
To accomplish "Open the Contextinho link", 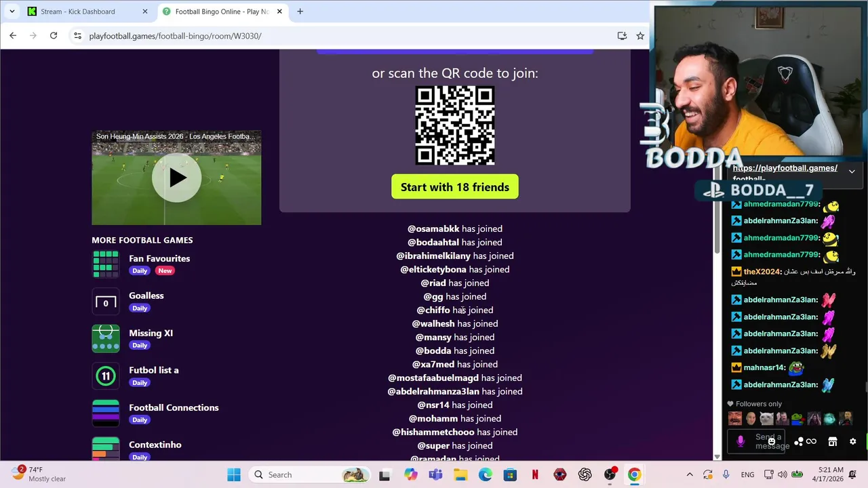I will 155,445.
